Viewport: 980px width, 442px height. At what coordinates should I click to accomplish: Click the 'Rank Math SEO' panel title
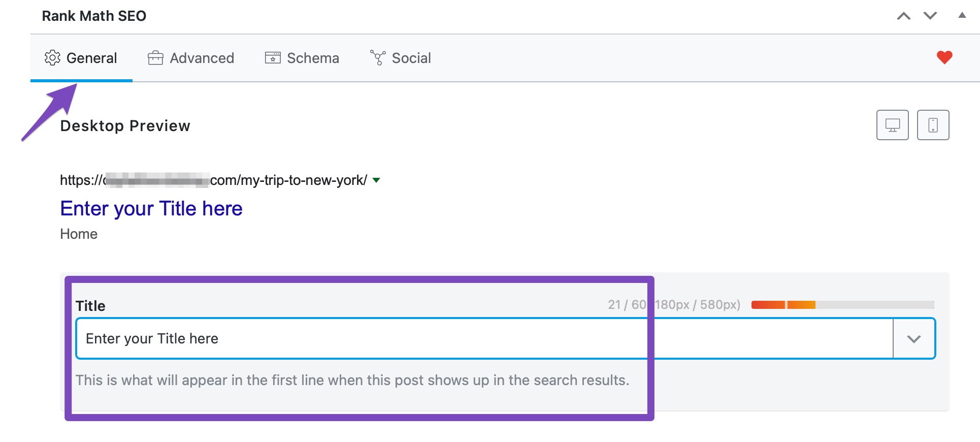click(x=94, y=16)
